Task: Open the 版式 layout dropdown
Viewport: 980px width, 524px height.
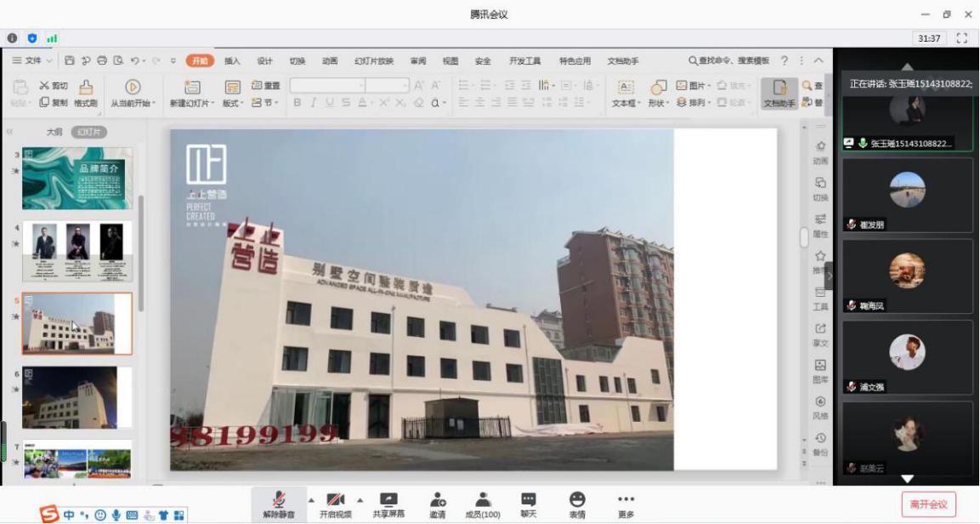Action: point(233,94)
